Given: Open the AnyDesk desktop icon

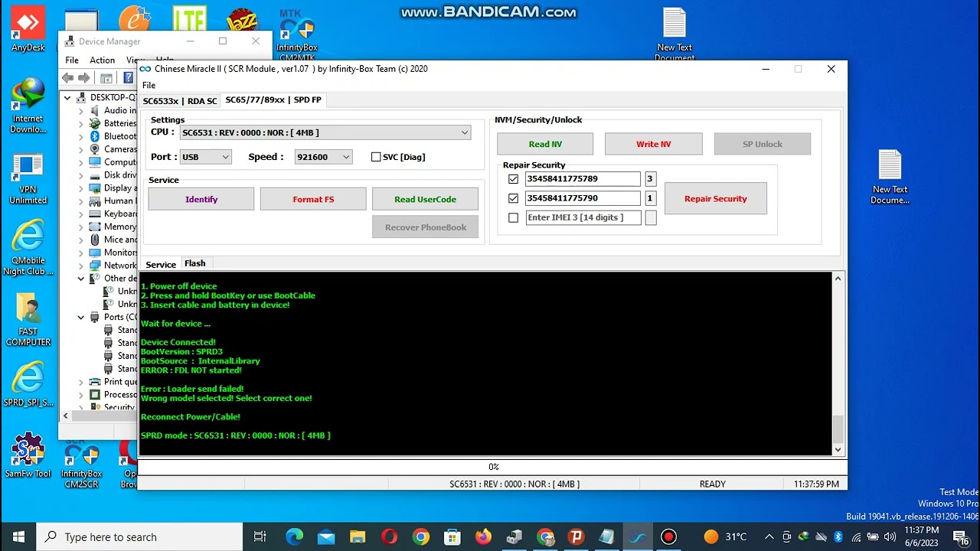Looking at the screenshot, I should point(28,31).
